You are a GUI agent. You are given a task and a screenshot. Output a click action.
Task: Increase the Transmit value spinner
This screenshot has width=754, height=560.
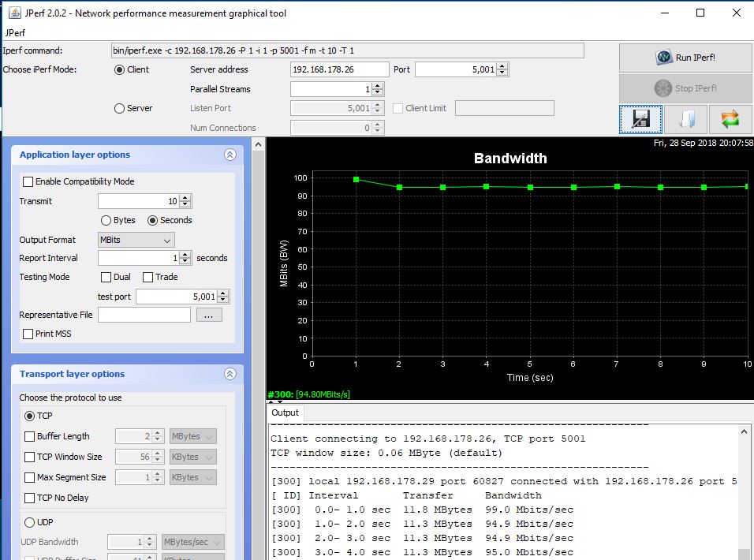(185, 198)
